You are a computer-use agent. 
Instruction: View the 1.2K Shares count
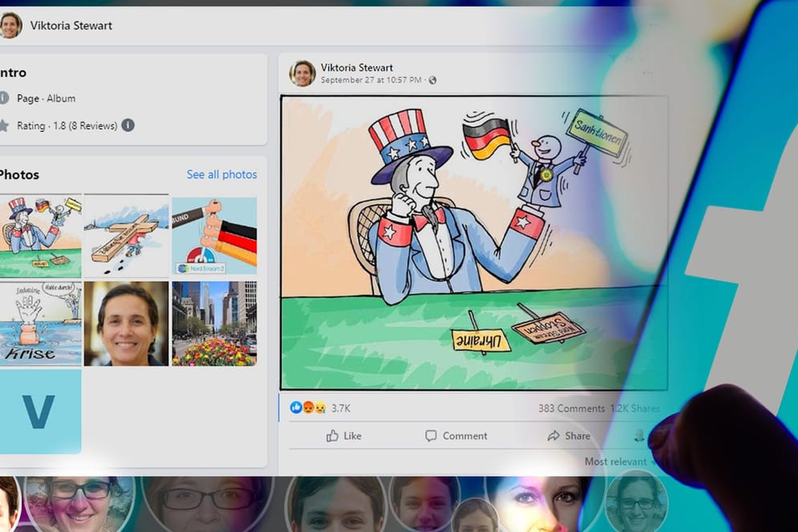(635, 409)
